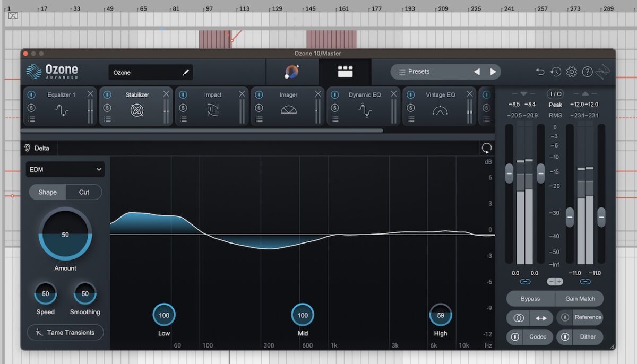The height and width of the screenshot is (364, 637).
Task: Link the output gain channels
Action: (585, 282)
